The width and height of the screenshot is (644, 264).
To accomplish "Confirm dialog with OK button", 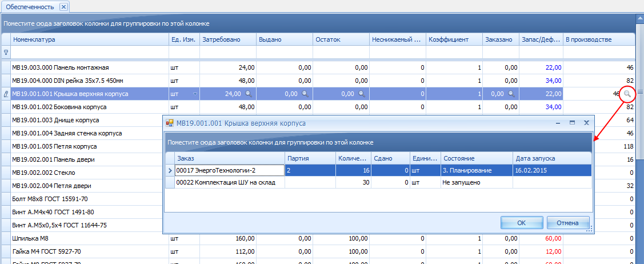I will coord(522,223).
